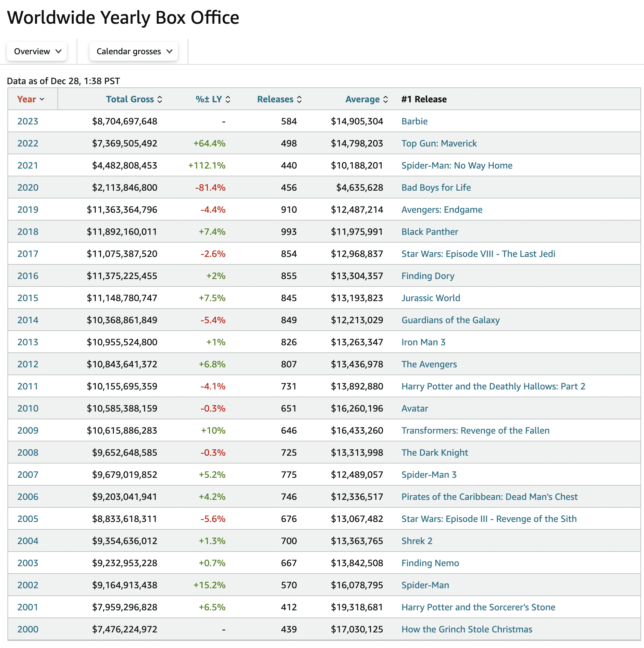Open the 2005 year link
The image size is (644, 648).
tap(28, 519)
